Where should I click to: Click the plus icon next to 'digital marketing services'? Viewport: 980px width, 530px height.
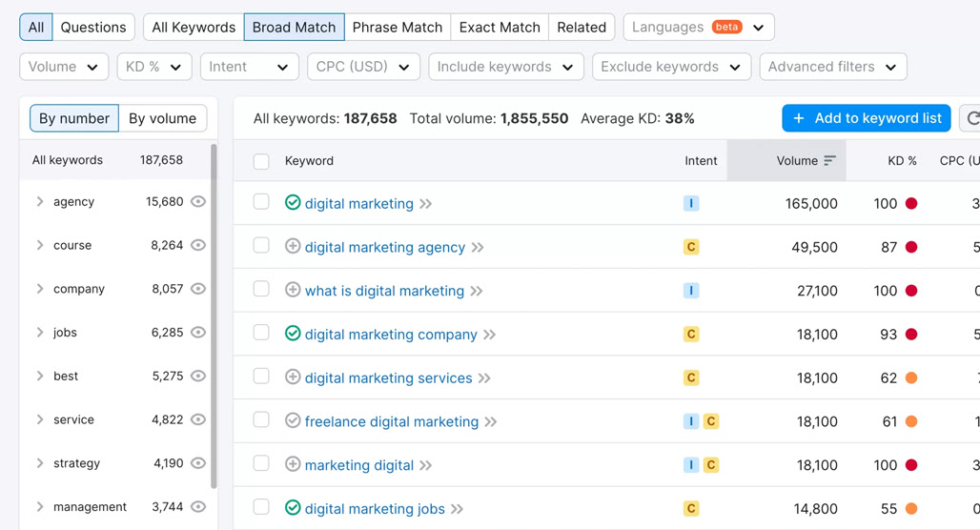(293, 377)
